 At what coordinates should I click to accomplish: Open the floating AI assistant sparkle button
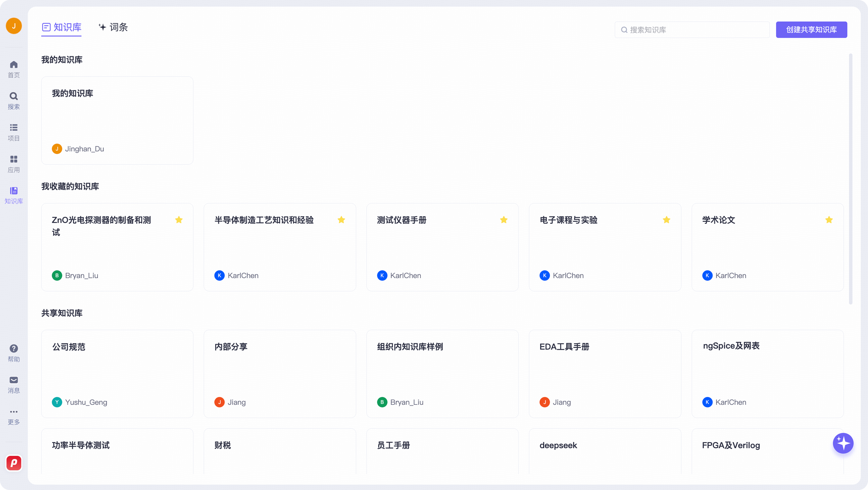[x=843, y=443]
